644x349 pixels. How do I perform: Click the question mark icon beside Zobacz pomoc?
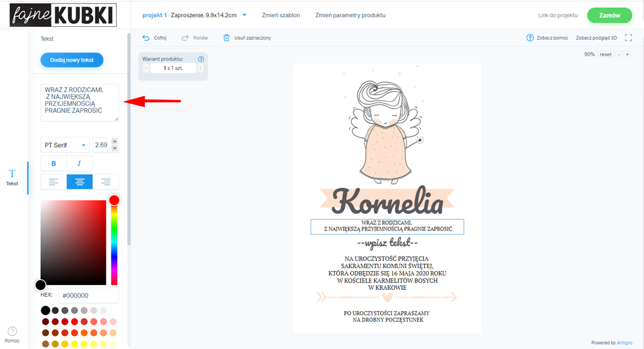(530, 38)
